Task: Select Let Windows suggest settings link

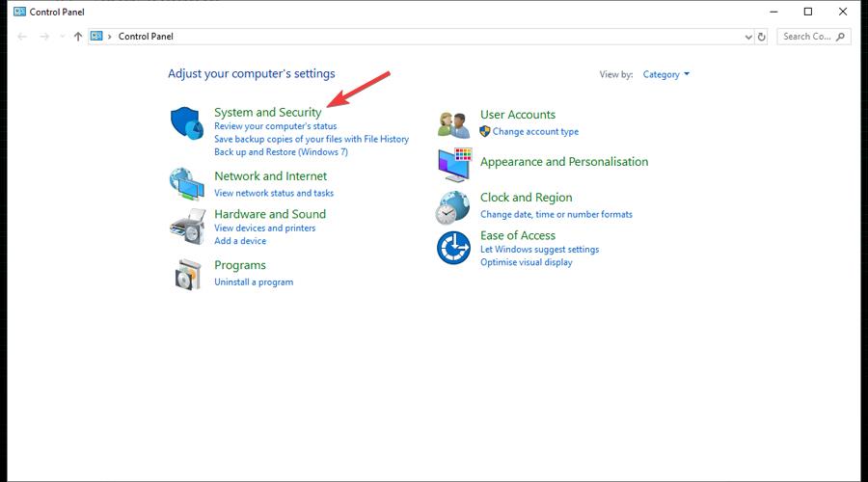Action: (x=539, y=250)
